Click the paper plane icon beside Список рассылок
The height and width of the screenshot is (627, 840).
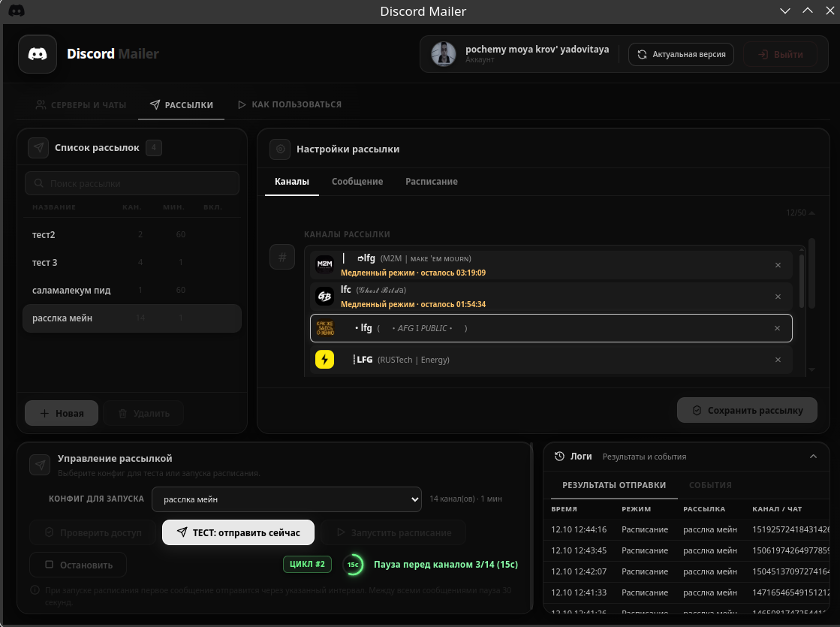click(x=38, y=148)
